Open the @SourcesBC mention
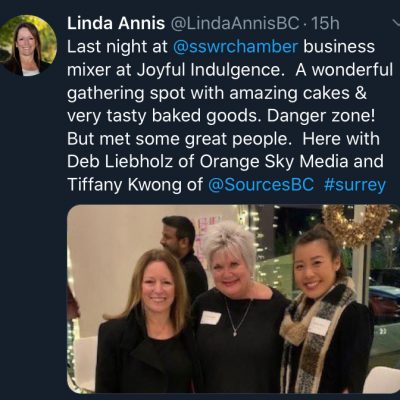400x400 pixels. [261, 185]
